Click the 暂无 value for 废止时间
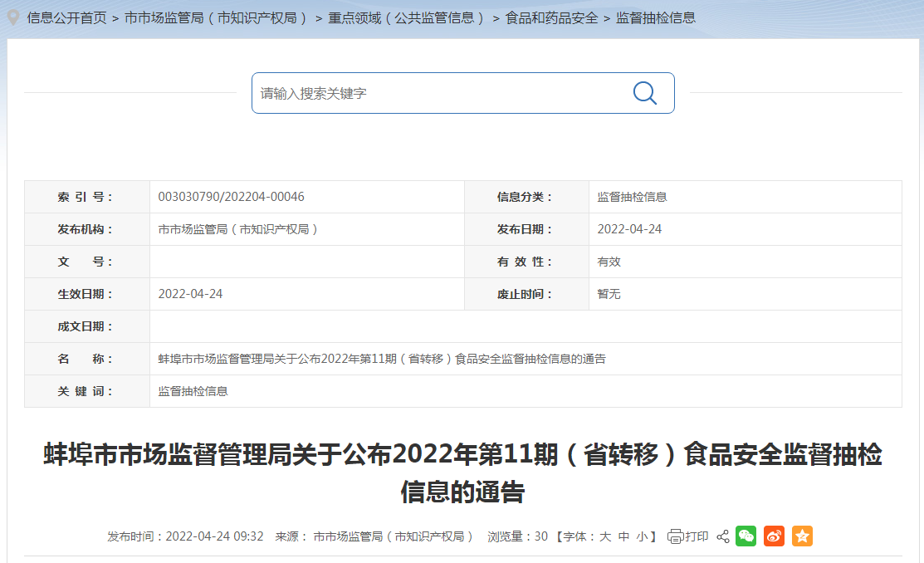This screenshot has height=563, width=924. point(609,294)
